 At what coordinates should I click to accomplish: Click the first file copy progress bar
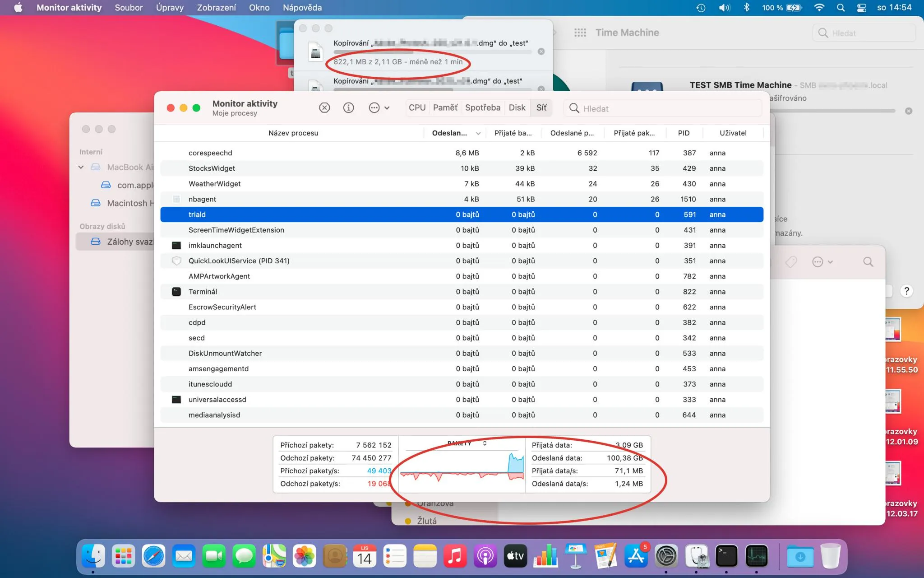point(432,52)
